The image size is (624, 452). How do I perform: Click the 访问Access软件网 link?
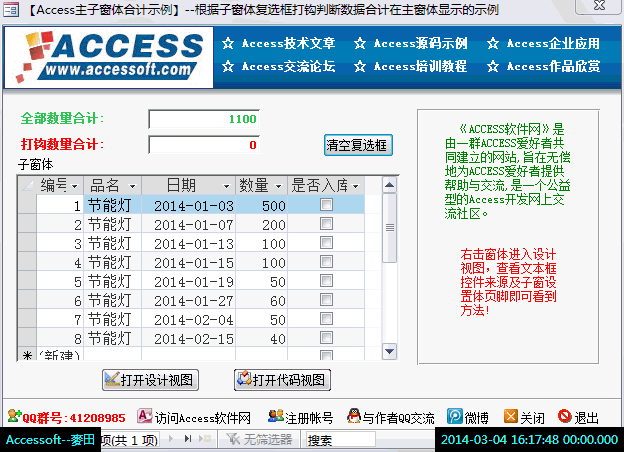click(x=203, y=418)
